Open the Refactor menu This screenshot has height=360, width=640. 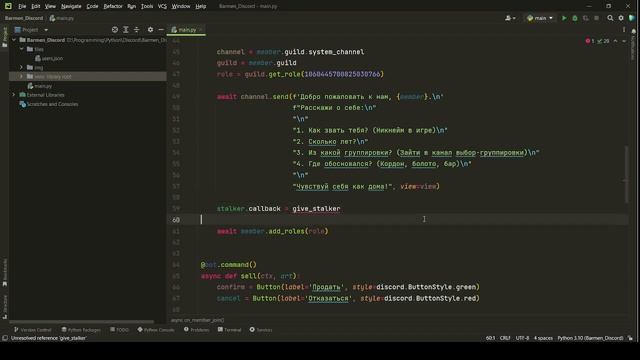click(113, 6)
